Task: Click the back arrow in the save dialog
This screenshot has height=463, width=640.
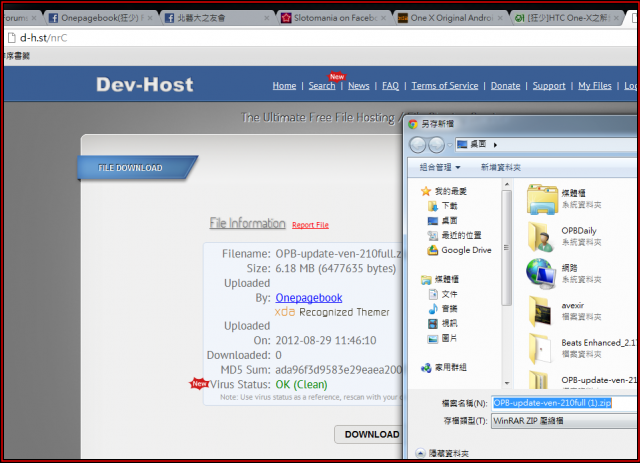Action: (x=418, y=145)
